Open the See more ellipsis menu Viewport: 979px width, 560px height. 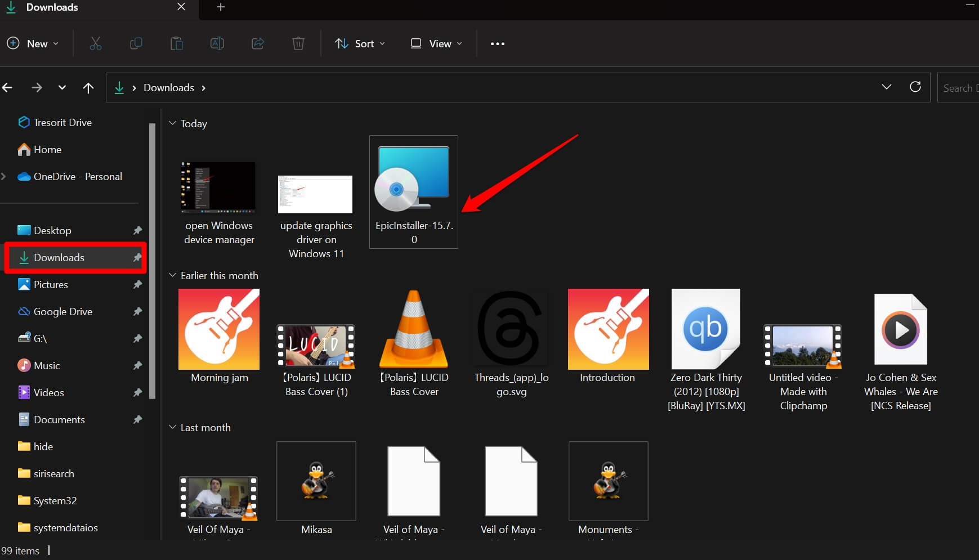click(x=497, y=43)
